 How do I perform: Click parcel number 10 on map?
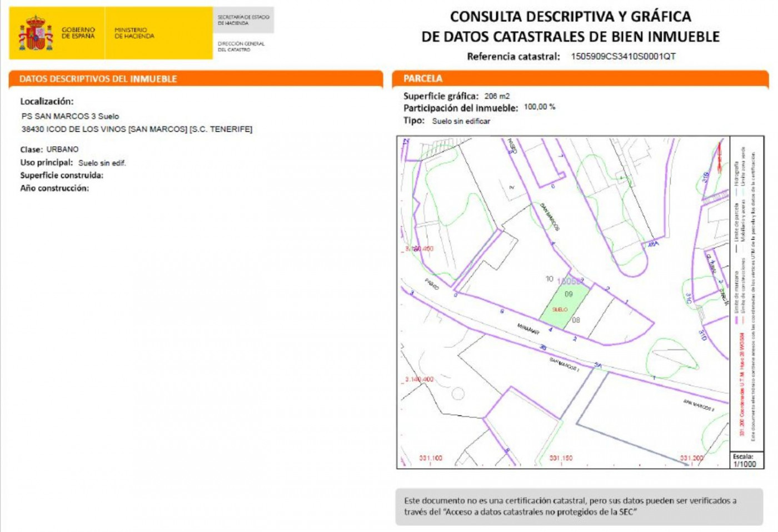click(x=549, y=279)
